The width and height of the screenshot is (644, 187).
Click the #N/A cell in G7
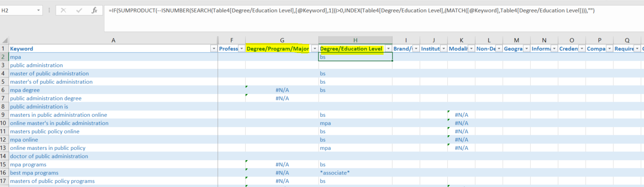[282, 98]
